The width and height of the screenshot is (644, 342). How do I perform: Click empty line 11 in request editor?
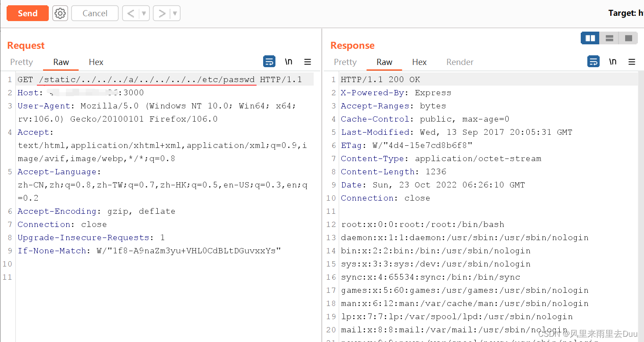[x=165, y=277]
